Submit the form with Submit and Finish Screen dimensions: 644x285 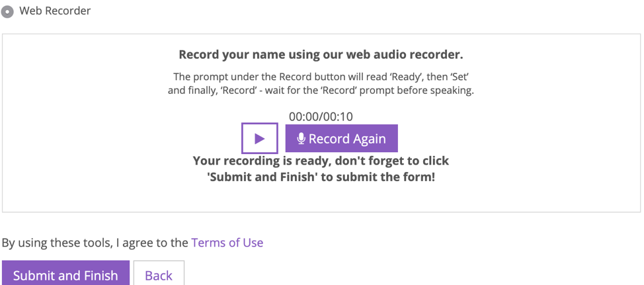tap(65, 273)
